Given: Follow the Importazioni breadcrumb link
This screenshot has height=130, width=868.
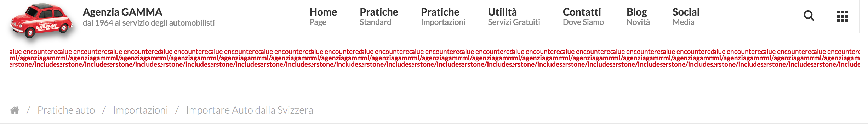Looking at the screenshot, I should (141, 110).
